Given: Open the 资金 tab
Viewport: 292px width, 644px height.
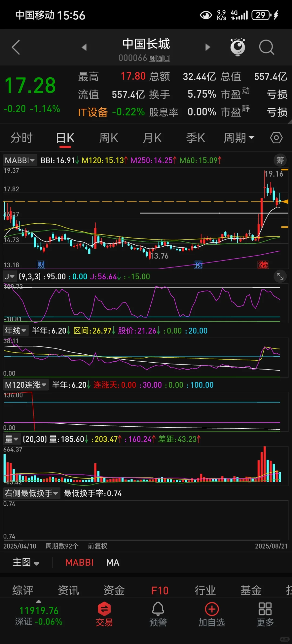Looking at the screenshot, I should point(114,590).
